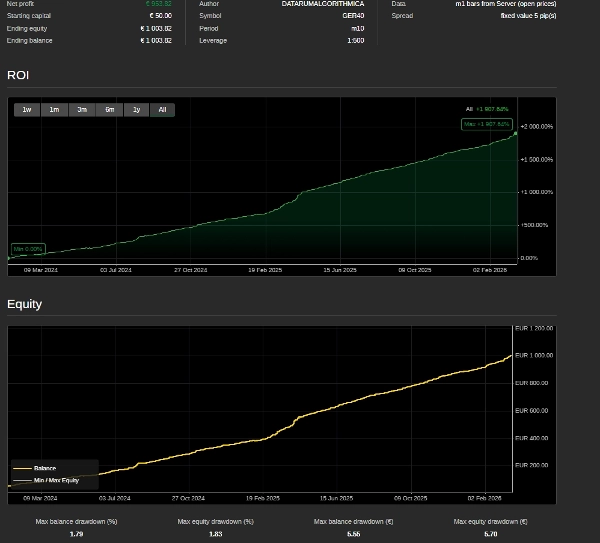This screenshot has width=600, height=543.
Task: Select the 1y time range button
Action: click(136, 110)
